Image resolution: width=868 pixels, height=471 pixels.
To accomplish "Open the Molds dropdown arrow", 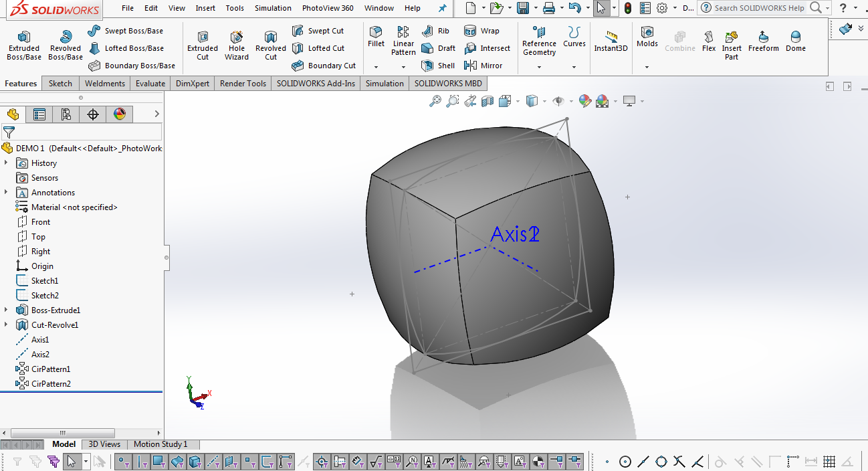I will 647,67.
